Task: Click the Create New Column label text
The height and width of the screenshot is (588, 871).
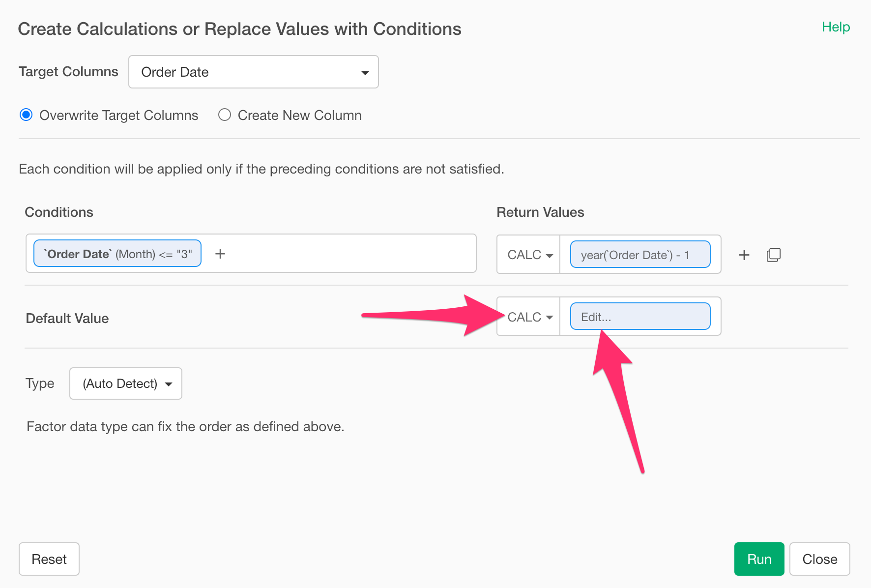Action: [299, 116]
